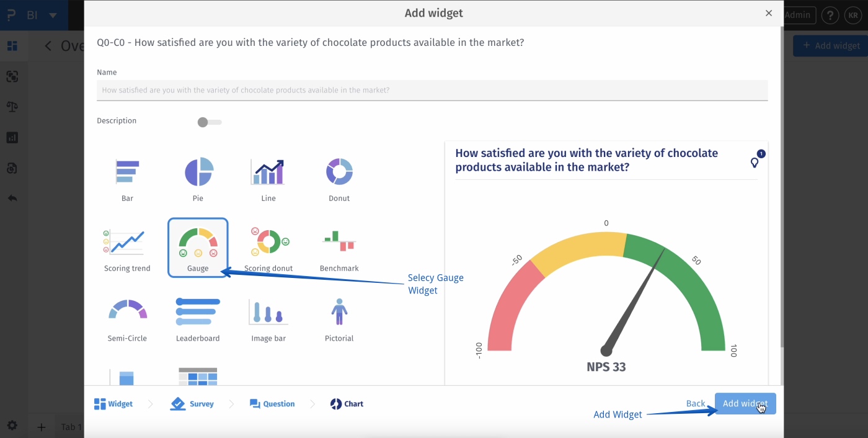Pick the Donut widget type
This screenshot has width=868, height=438.
click(339, 179)
